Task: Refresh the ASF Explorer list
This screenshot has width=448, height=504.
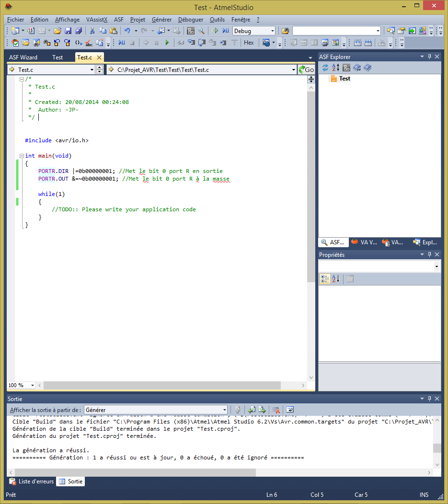Action: (325, 68)
